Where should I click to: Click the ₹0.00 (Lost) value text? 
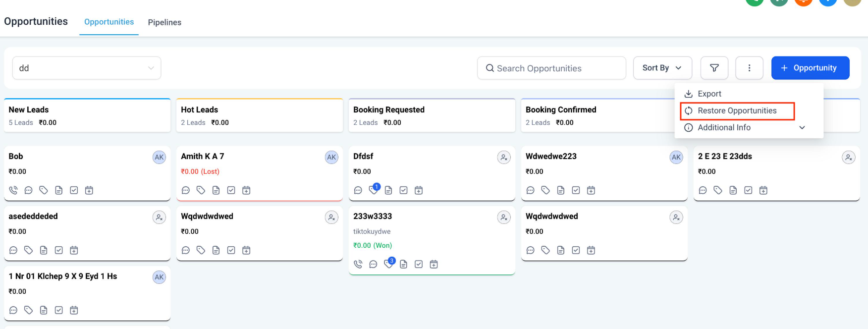click(x=200, y=171)
